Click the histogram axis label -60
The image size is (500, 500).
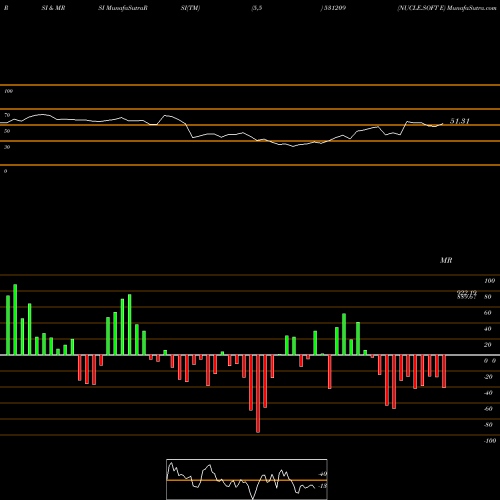[488, 409]
